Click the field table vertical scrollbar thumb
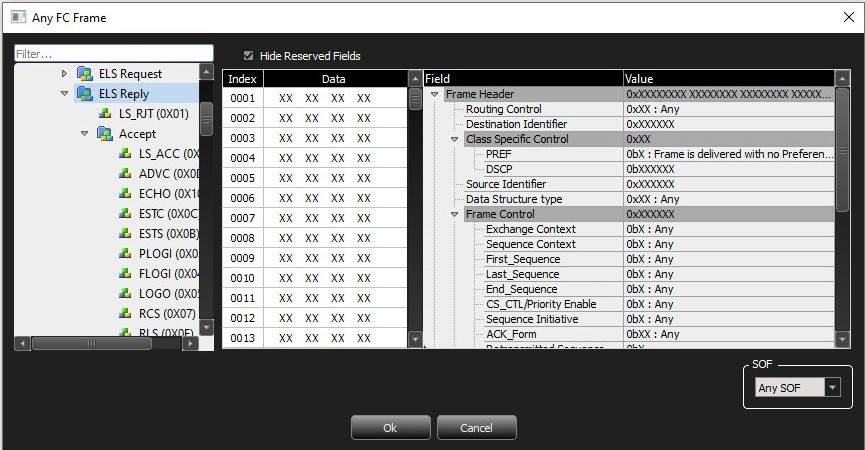 [842, 150]
